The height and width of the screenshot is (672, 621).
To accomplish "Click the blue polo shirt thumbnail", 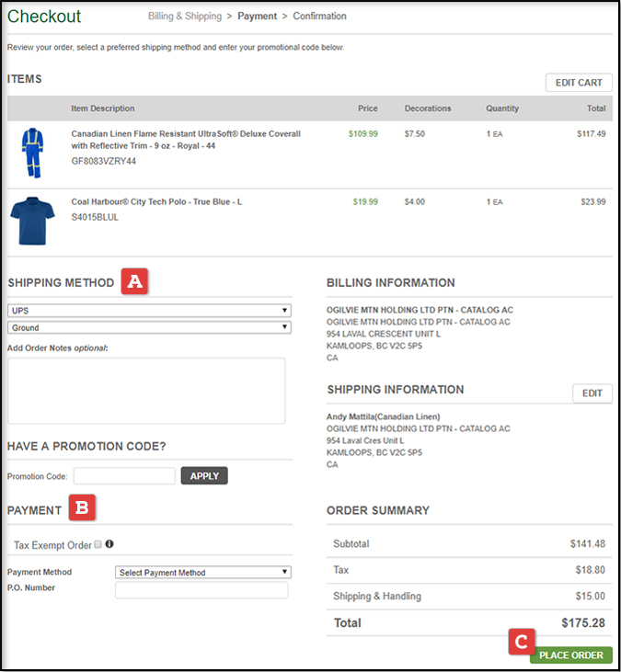I will tap(32, 220).
